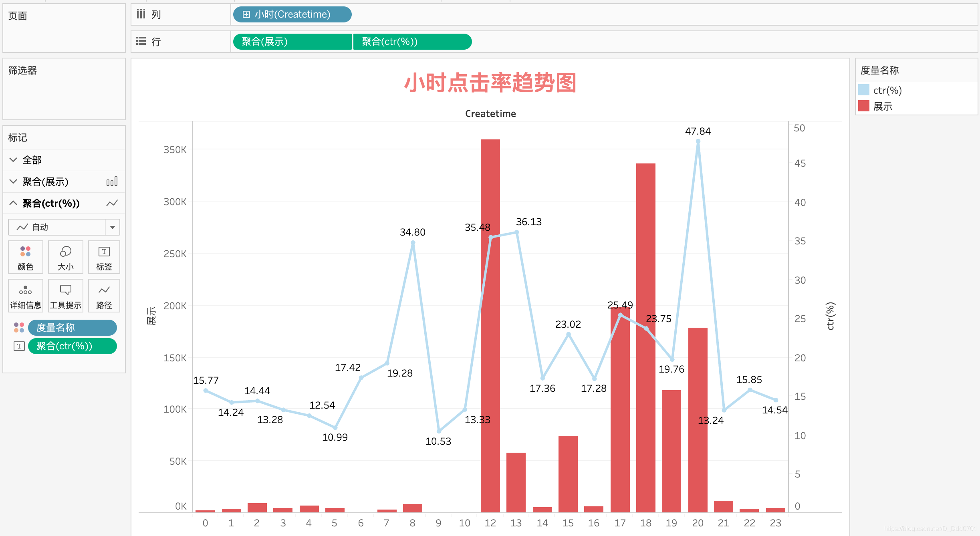Click the ctr(%) legend label
This screenshot has height=536, width=980.
point(887,91)
